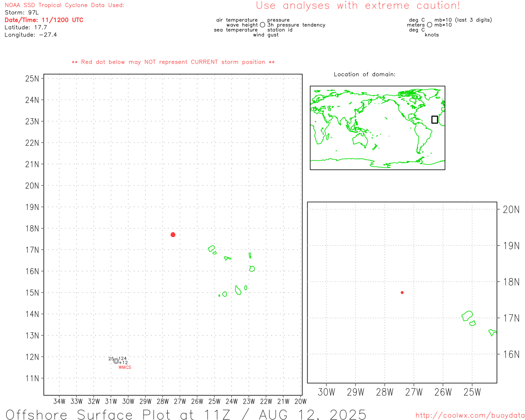Click the 'station id' legend label
The height and width of the screenshot is (420, 525).
pyautogui.click(x=280, y=30)
